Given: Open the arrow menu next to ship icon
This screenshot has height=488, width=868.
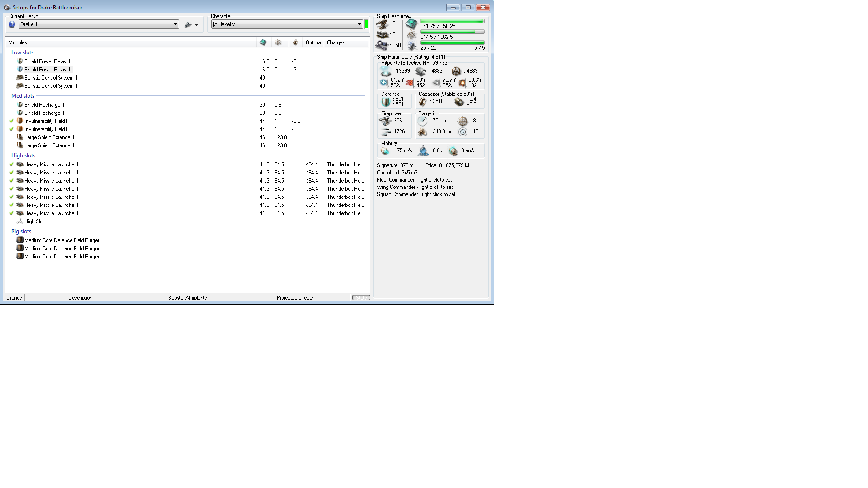Looking at the screenshot, I should [x=196, y=25].
